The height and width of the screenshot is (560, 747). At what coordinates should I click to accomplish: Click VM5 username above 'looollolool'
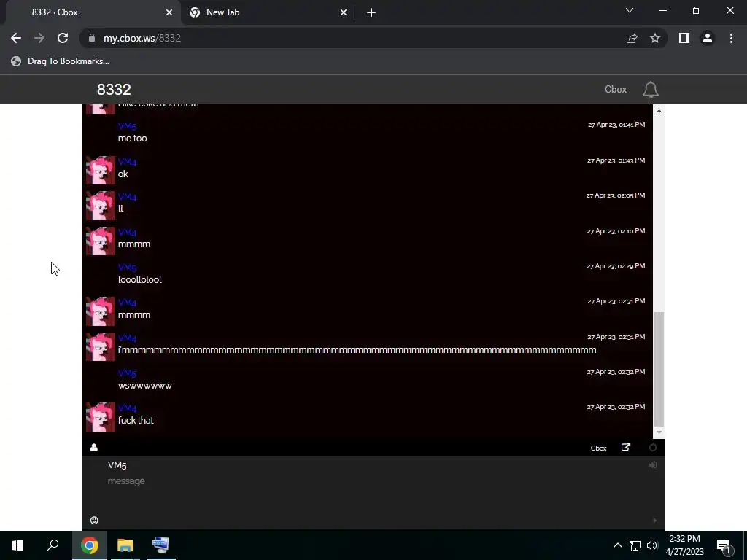(127, 268)
